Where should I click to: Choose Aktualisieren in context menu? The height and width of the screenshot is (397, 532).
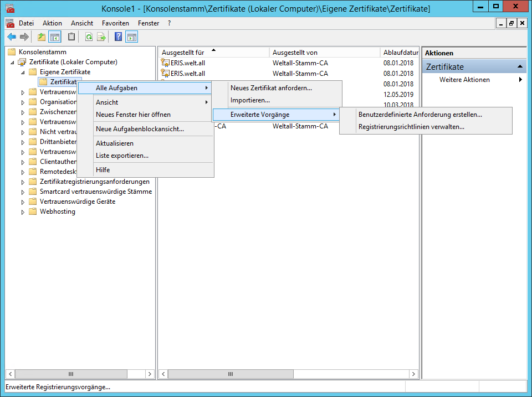[146, 143]
